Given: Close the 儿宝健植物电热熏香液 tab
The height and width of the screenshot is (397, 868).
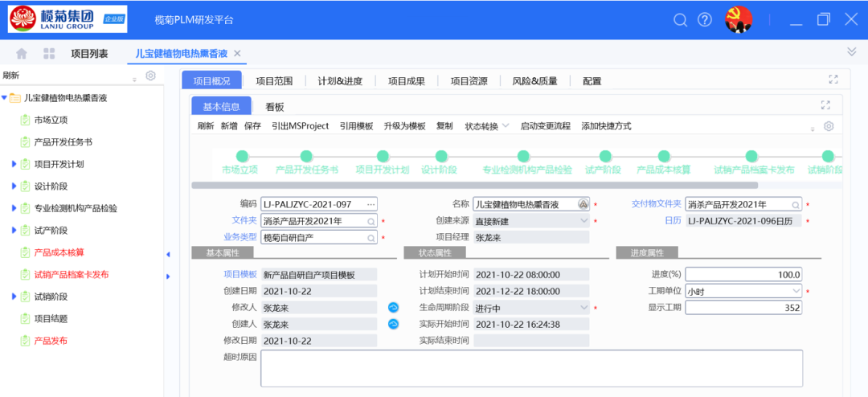Looking at the screenshot, I should (237, 54).
